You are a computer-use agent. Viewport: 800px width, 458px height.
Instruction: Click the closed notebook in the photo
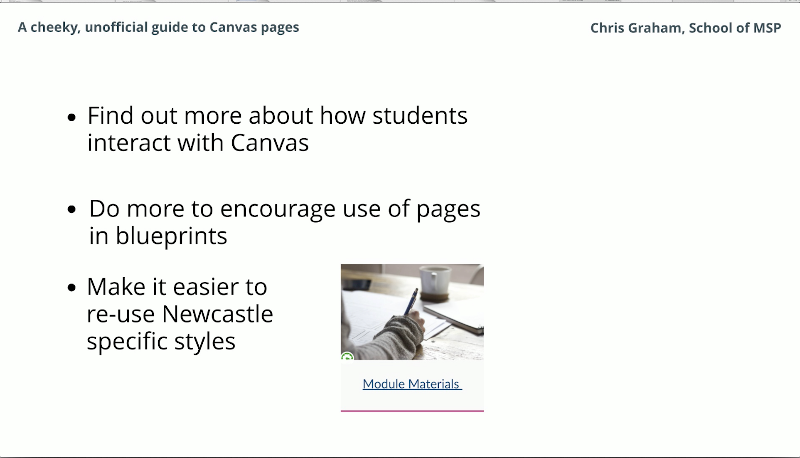tap(461, 318)
